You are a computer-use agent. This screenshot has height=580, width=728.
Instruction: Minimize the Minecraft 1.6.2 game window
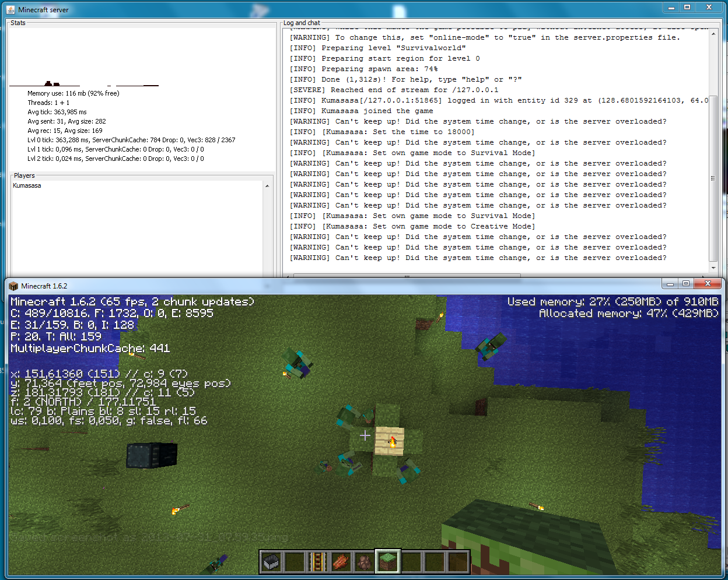670,283
